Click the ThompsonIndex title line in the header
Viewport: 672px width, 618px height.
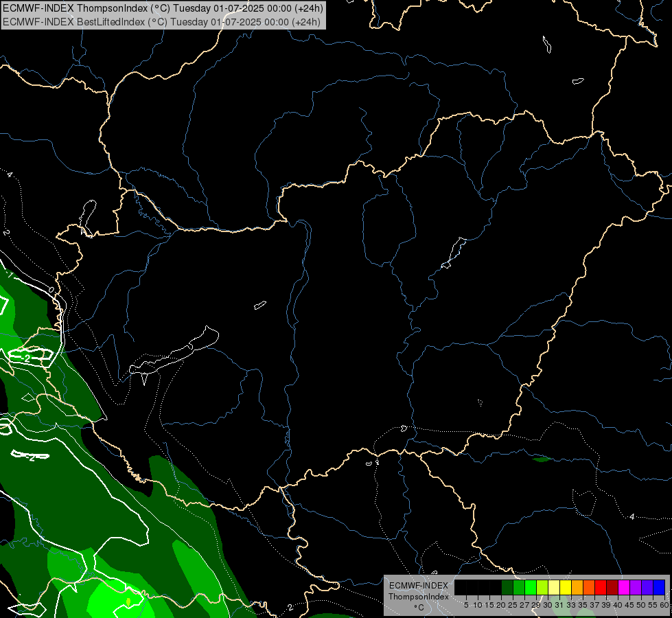pos(163,8)
